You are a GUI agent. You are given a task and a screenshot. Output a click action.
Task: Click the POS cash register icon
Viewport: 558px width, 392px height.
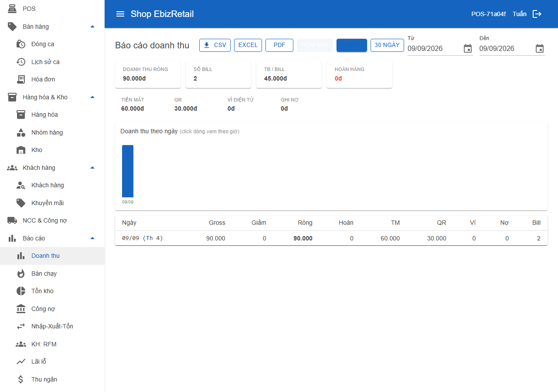tap(12, 9)
